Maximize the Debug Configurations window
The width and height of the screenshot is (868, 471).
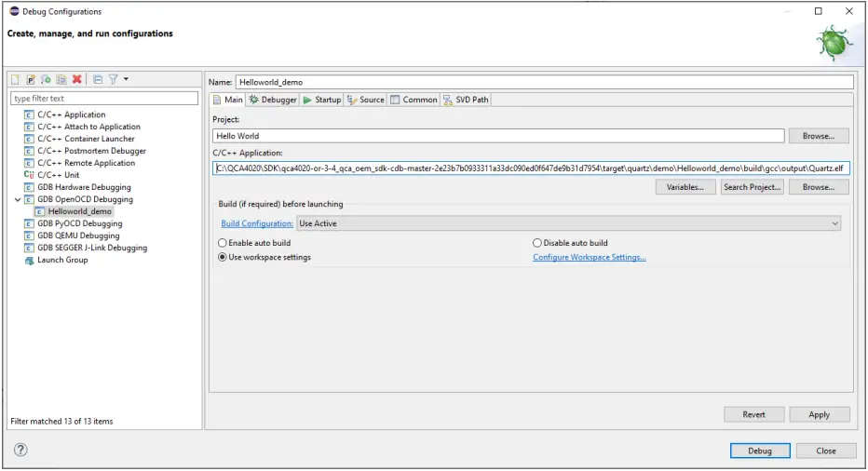(819, 11)
